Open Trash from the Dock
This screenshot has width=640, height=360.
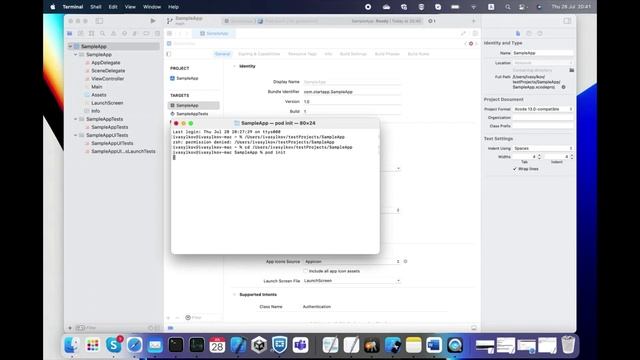coord(568,345)
